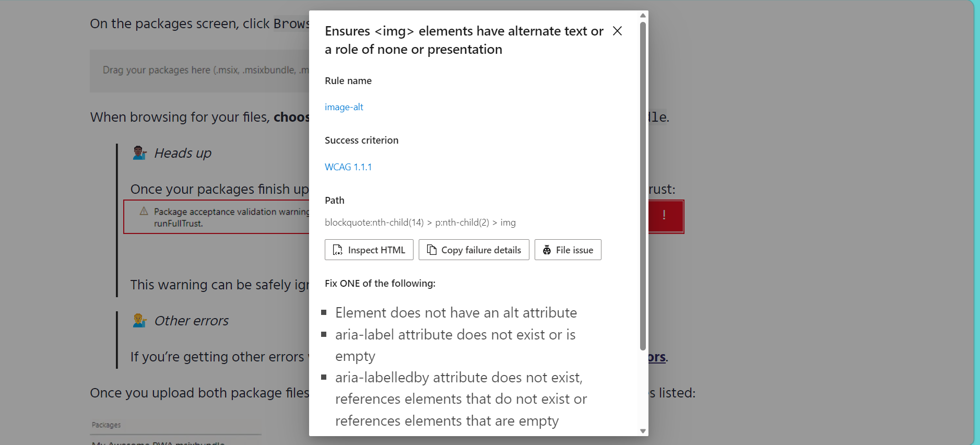Image resolution: width=980 pixels, height=445 pixels.
Task: Select the blockquote element path text
Action: click(x=420, y=222)
